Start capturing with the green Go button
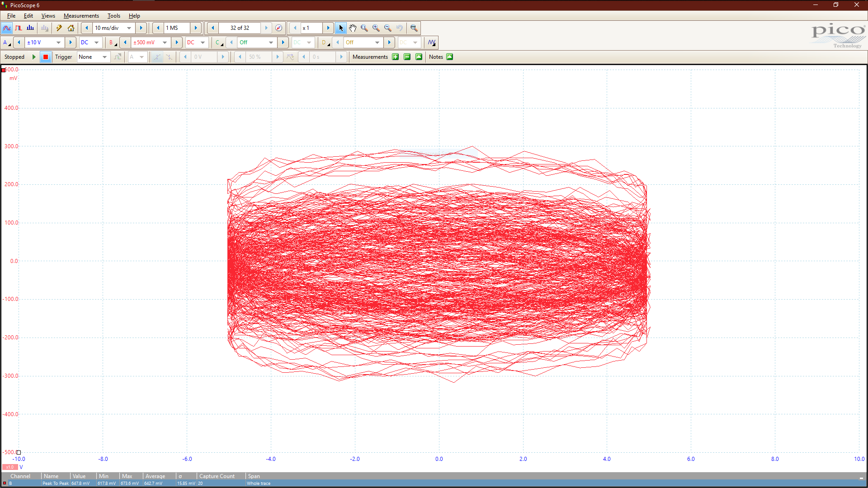 coord(34,57)
